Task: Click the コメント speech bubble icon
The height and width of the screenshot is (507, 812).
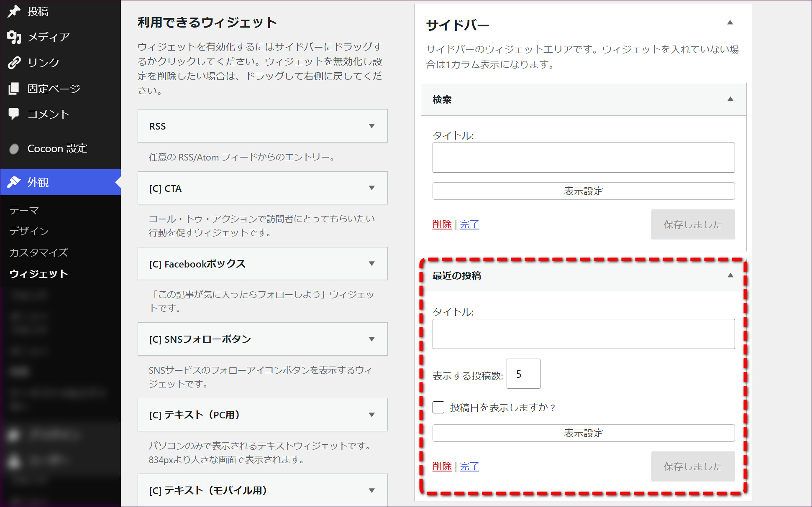Action: 14,114
